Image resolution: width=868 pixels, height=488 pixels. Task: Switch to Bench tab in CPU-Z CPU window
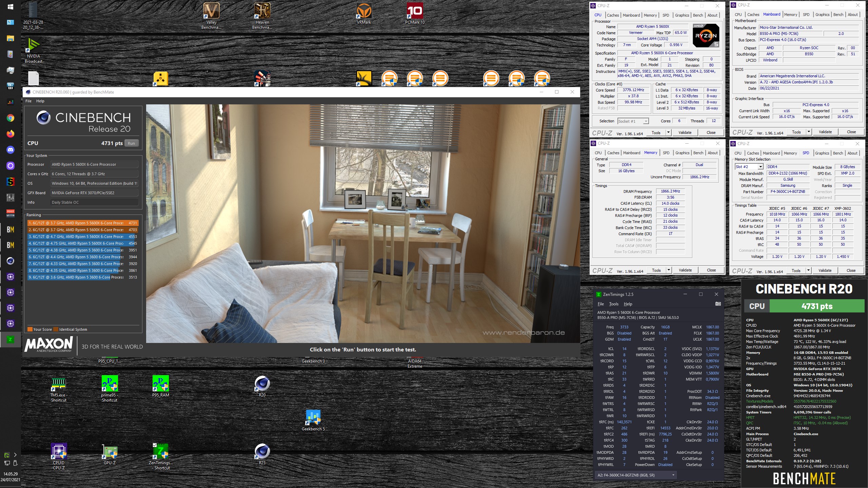(x=698, y=15)
